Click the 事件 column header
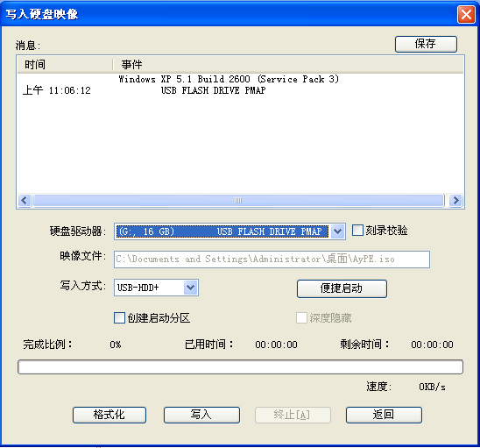 tap(288, 65)
